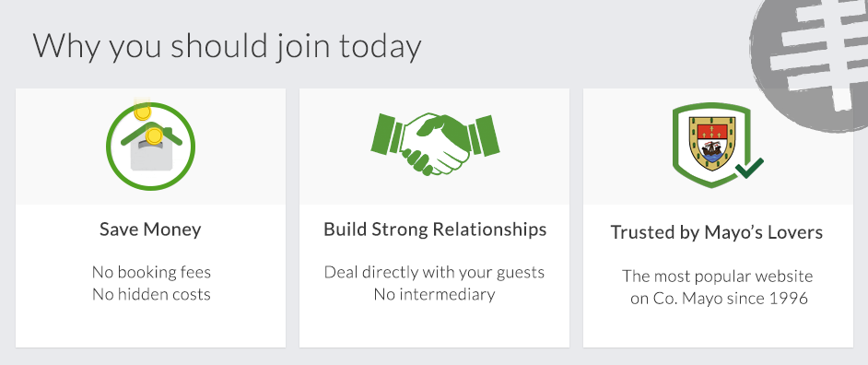The width and height of the screenshot is (868, 365).
Task: Select the Trusted by Mayo's Lovers heading
Action: [717, 232]
